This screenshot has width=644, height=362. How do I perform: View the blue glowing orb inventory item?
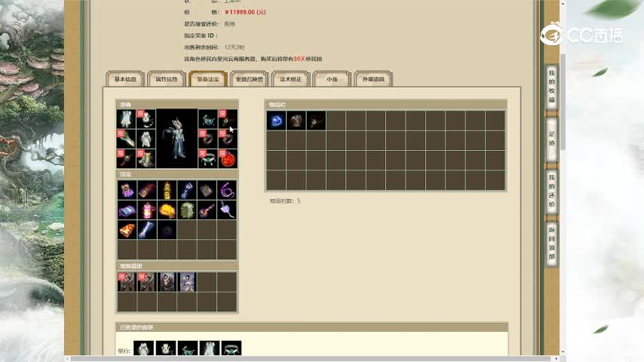click(x=277, y=121)
